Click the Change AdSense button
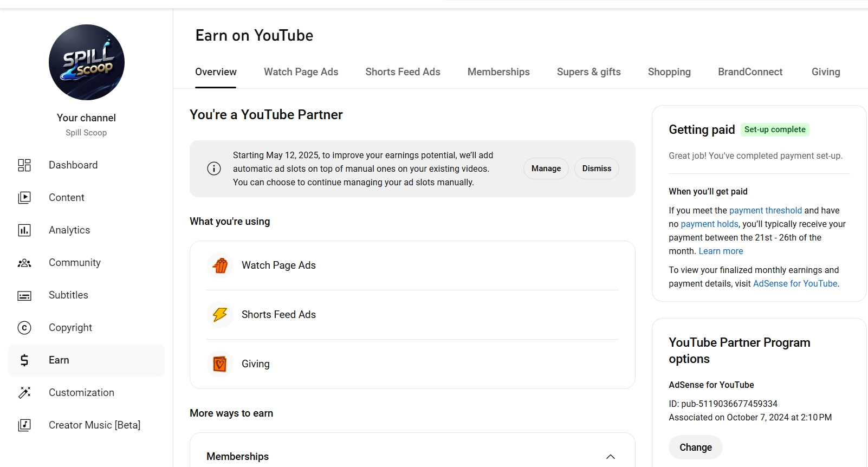Image resolution: width=868 pixels, height=467 pixels. 696,447
